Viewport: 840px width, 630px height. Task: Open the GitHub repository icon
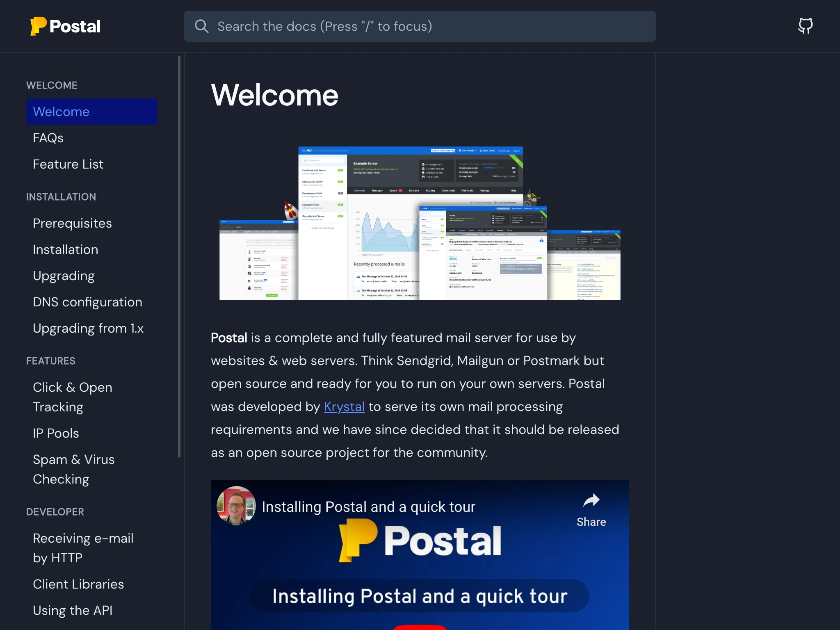[805, 26]
